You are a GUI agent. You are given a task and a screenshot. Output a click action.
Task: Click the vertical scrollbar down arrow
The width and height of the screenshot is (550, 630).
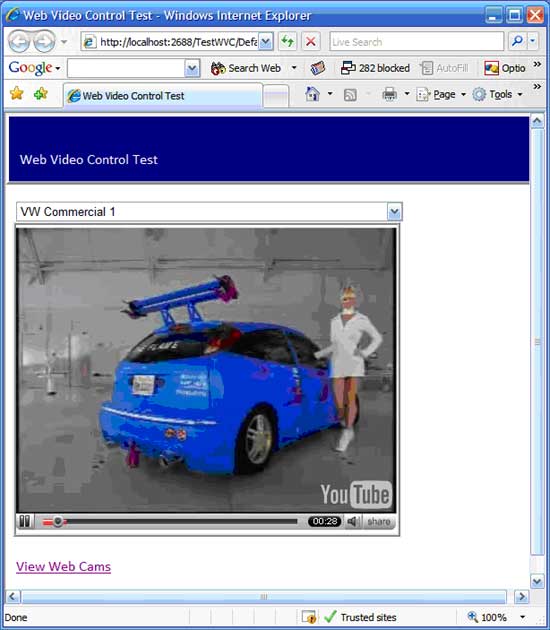click(537, 581)
